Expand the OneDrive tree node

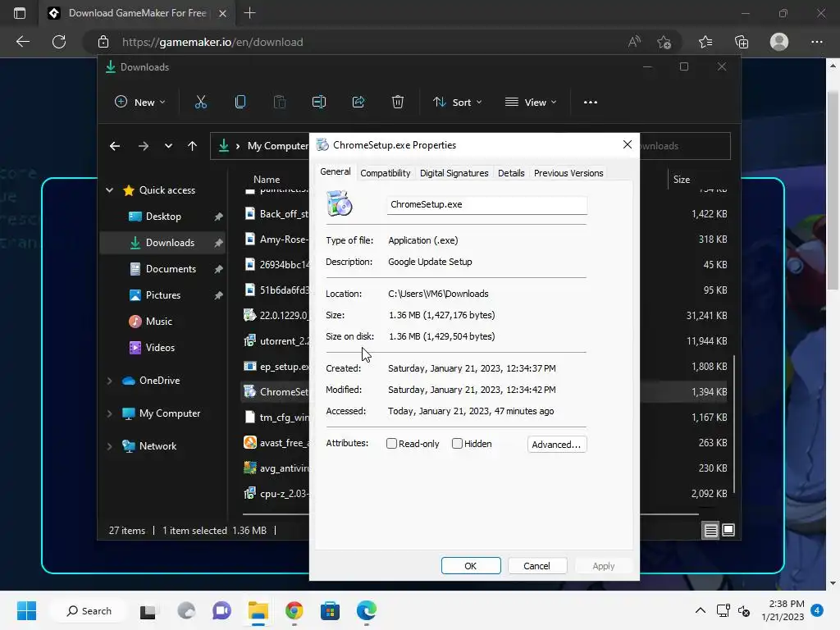[x=109, y=381]
